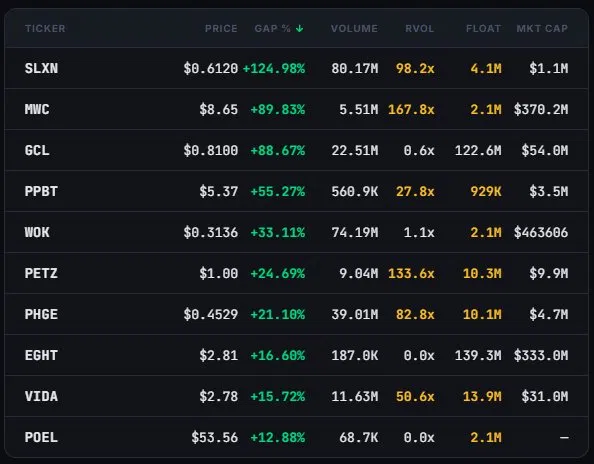Image resolution: width=594 pixels, height=464 pixels.
Task: Click the 22.51M volume value
Action: (x=355, y=150)
